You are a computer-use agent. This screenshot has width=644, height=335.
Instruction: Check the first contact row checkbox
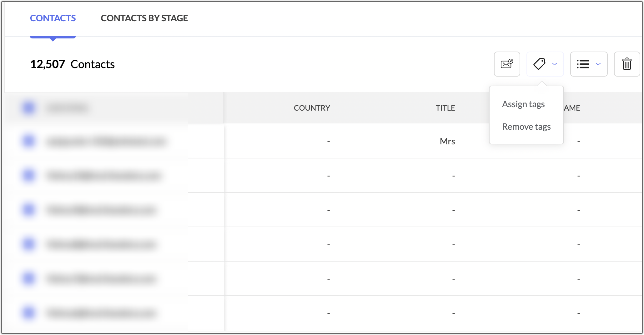point(29,141)
